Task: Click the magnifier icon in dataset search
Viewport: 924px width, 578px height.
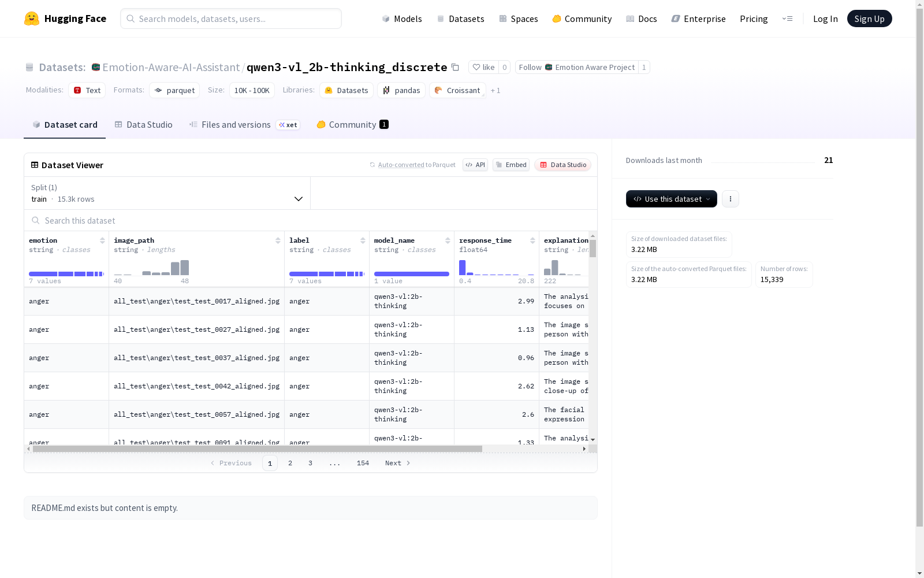Action: (x=36, y=220)
